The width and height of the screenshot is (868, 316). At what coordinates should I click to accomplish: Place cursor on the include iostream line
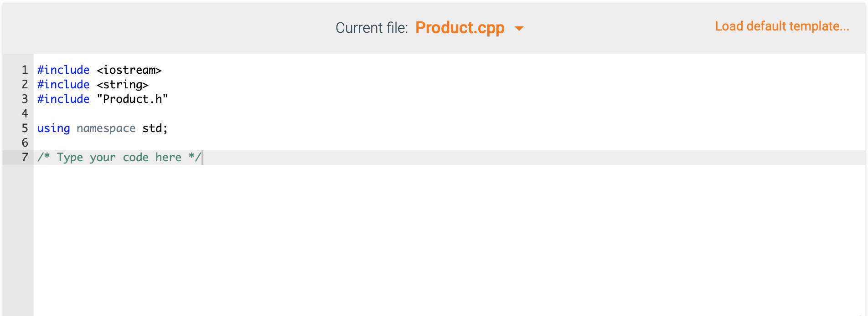(x=99, y=70)
